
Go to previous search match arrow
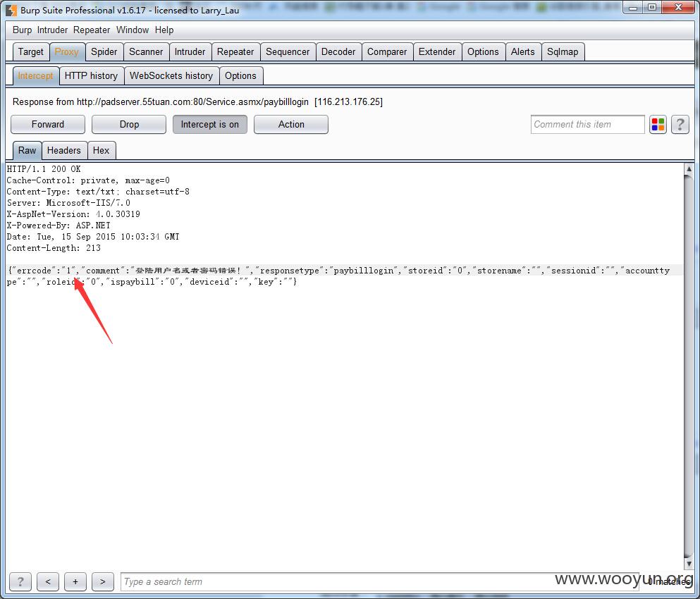point(48,581)
